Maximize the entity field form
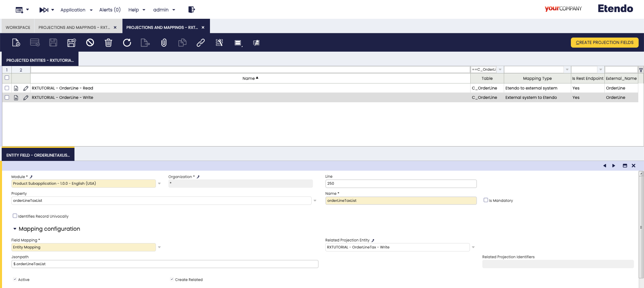Image resolution: width=644 pixels, height=288 pixels. coord(625,166)
